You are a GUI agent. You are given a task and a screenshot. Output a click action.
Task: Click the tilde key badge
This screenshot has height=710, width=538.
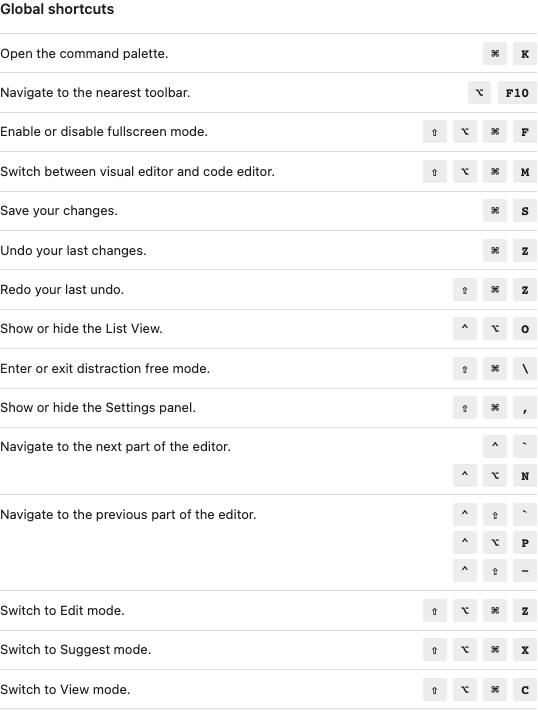click(x=525, y=571)
